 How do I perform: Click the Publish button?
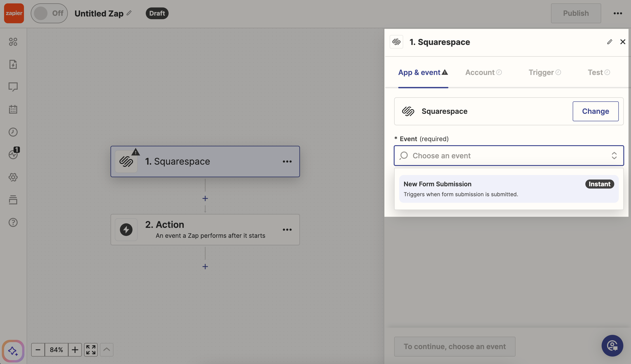pyautogui.click(x=576, y=13)
